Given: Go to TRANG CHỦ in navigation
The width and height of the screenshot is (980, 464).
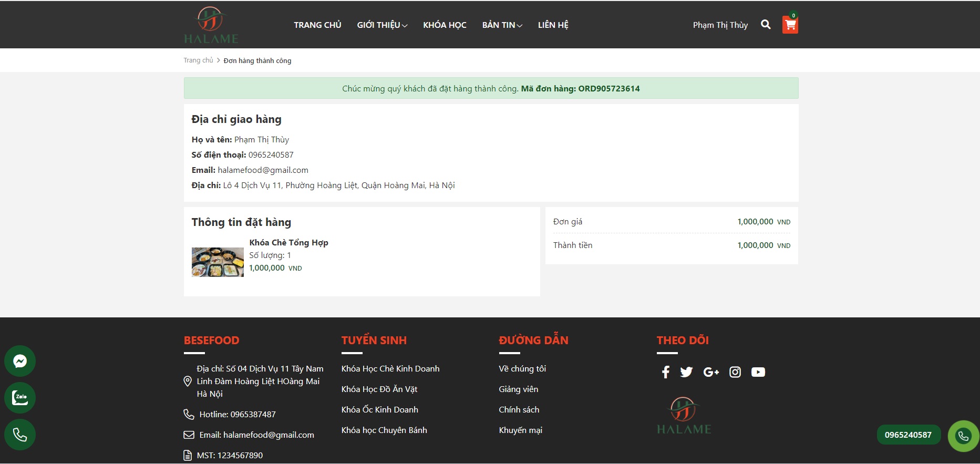Looking at the screenshot, I should click(x=317, y=25).
